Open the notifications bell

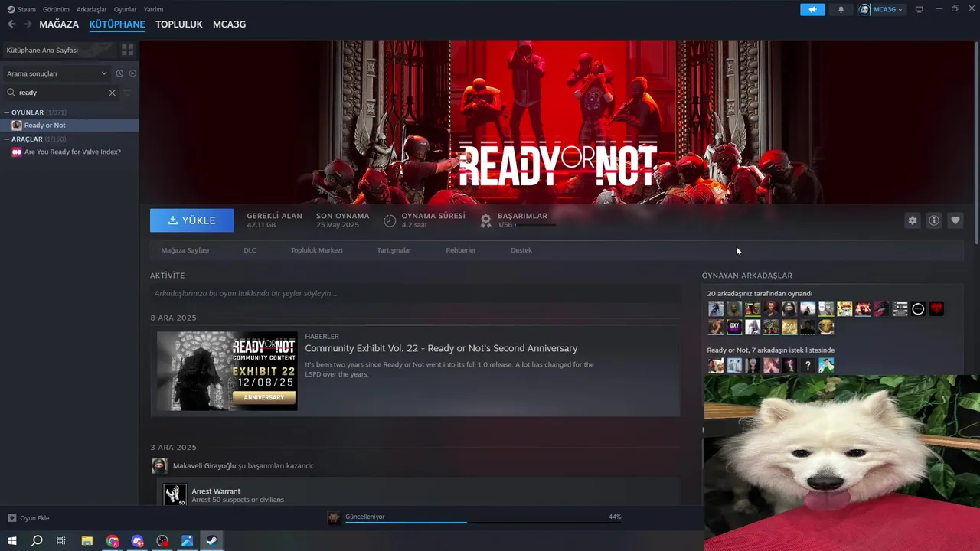point(841,9)
